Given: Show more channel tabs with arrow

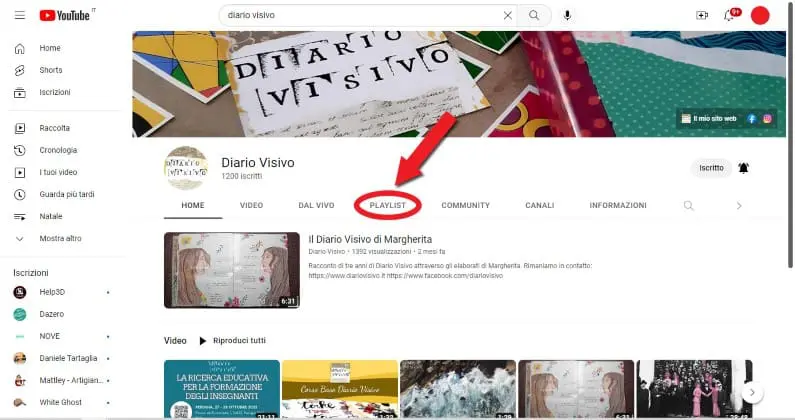Looking at the screenshot, I should [x=739, y=205].
